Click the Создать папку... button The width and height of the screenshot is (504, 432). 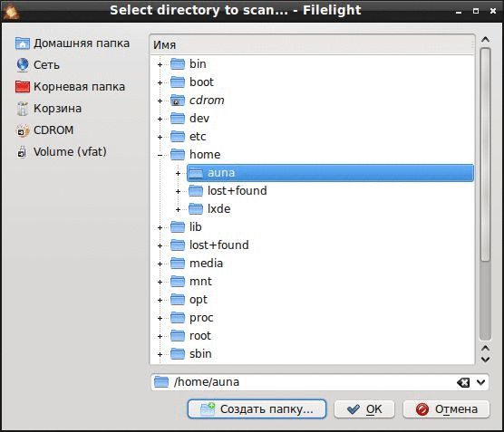point(257,409)
